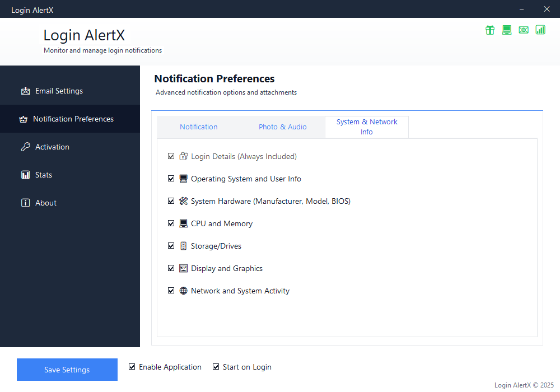The width and height of the screenshot is (560, 392).
Task: Close the Login AlertX window
Action: pyautogui.click(x=547, y=10)
